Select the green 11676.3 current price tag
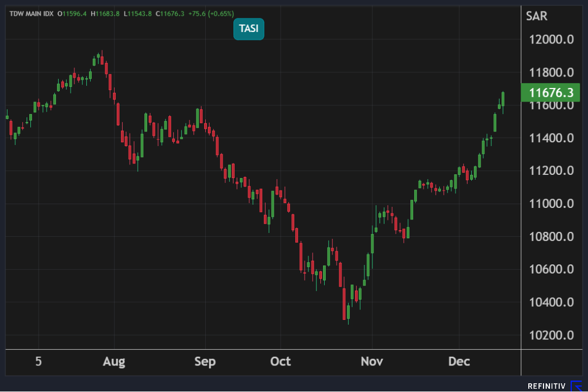 point(551,93)
